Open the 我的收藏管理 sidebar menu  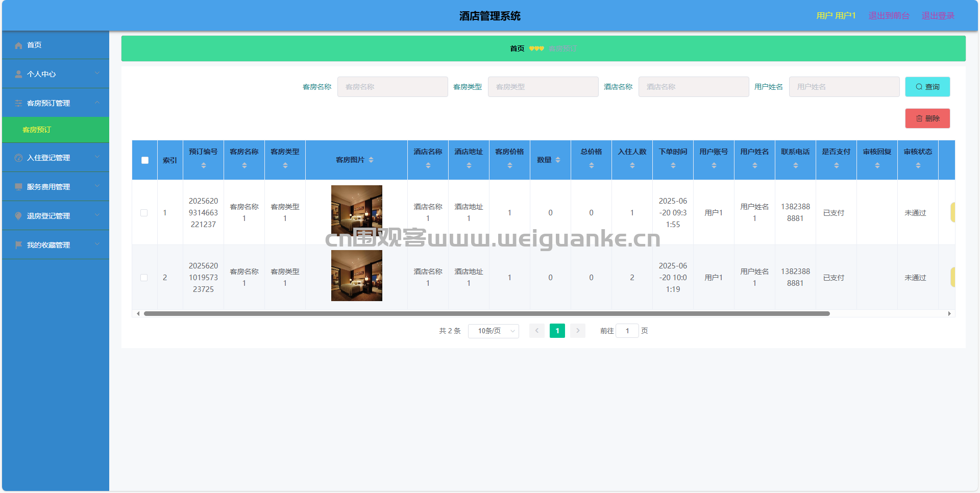point(56,245)
